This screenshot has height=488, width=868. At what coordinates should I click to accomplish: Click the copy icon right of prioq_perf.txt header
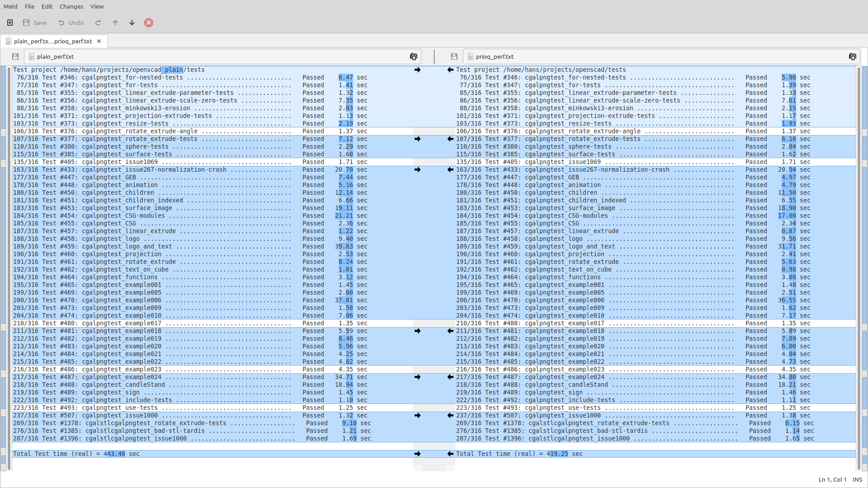[853, 56]
